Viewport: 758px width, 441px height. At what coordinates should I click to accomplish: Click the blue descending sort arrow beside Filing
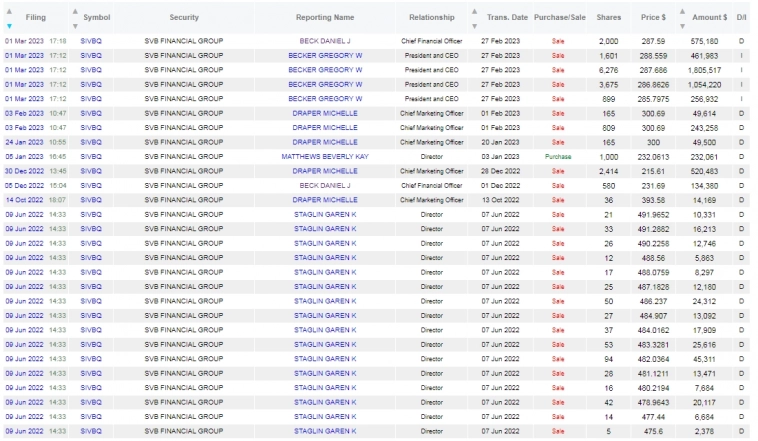(x=9, y=26)
